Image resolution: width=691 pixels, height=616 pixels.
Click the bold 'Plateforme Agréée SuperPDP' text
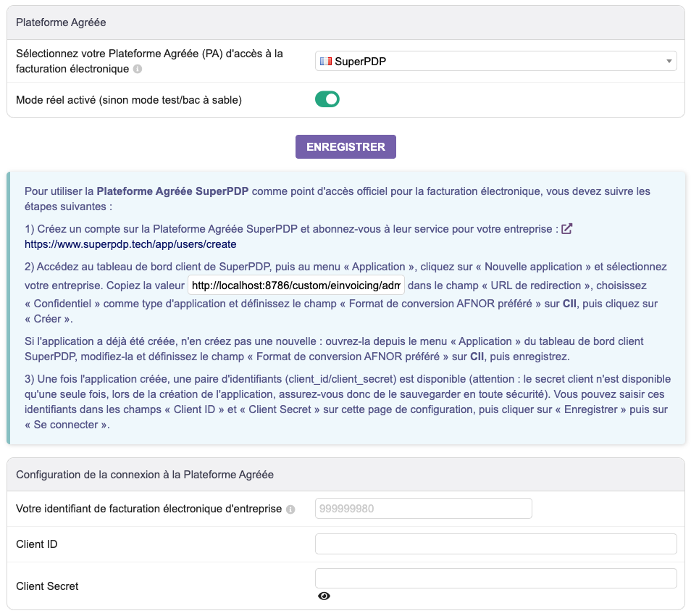click(172, 191)
